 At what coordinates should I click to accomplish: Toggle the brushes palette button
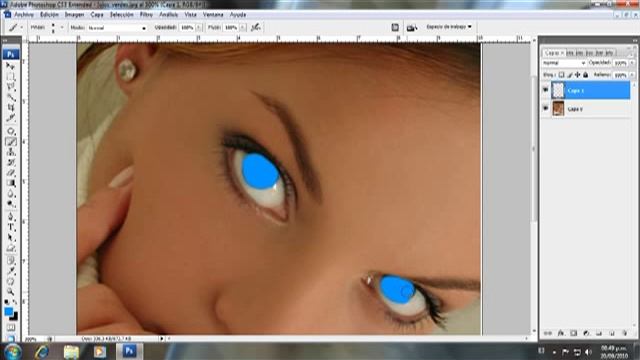pyautogui.click(x=395, y=27)
